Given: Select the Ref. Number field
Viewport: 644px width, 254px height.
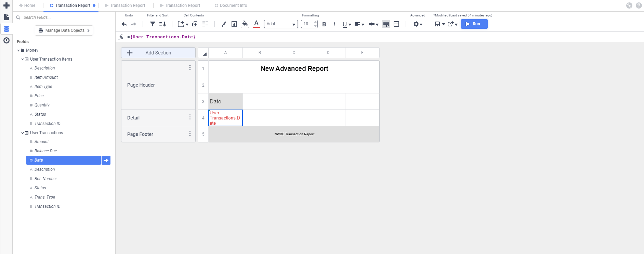Looking at the screenshot, I should (45, 179).
